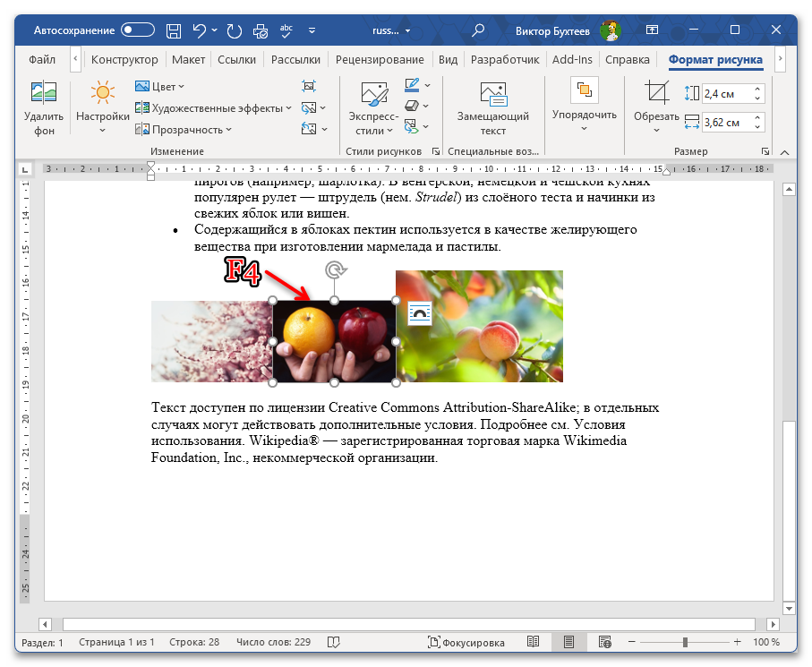Click the height field 2,4 см

click(726, 94)
